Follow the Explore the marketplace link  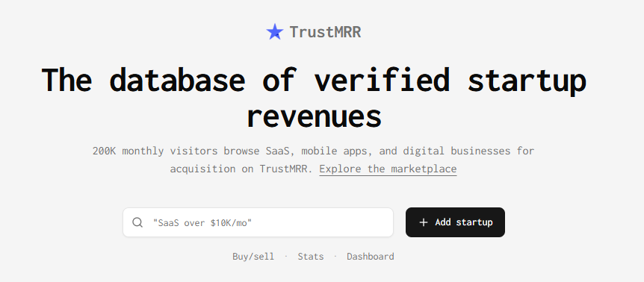click(x=388, y=169)
